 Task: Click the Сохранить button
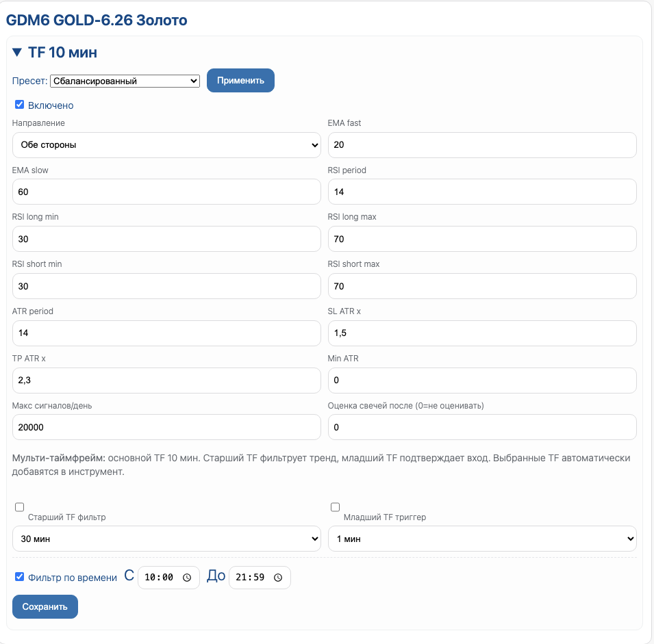coord(45,606)
